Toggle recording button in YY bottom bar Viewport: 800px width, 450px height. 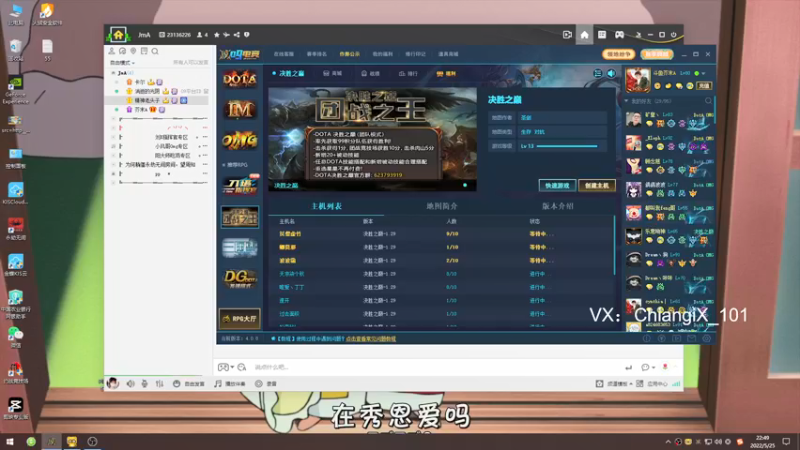pyautogui.click(x=266, y=384)
